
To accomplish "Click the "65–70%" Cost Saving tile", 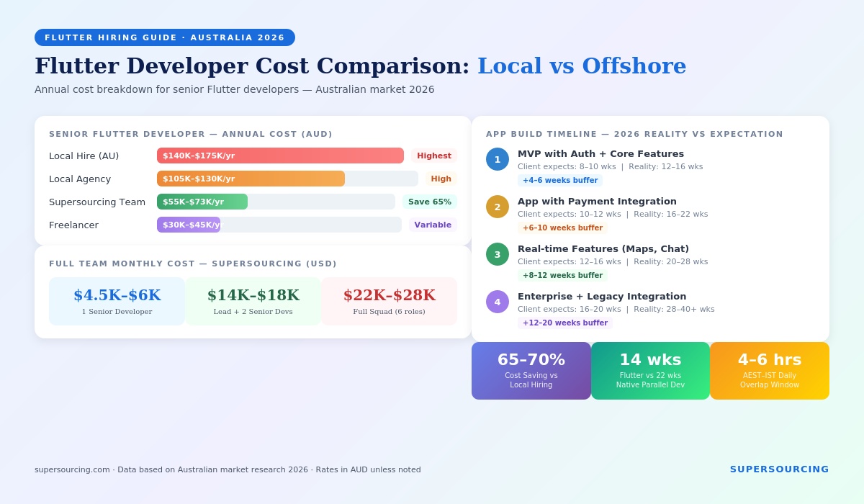I will coord(531,371).
